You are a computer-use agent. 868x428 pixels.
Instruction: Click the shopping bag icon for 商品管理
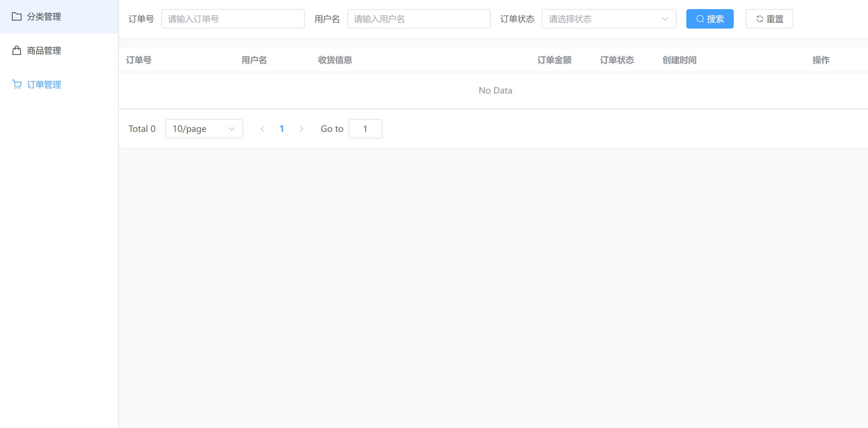pyautogui.click(x=17, y=50)
